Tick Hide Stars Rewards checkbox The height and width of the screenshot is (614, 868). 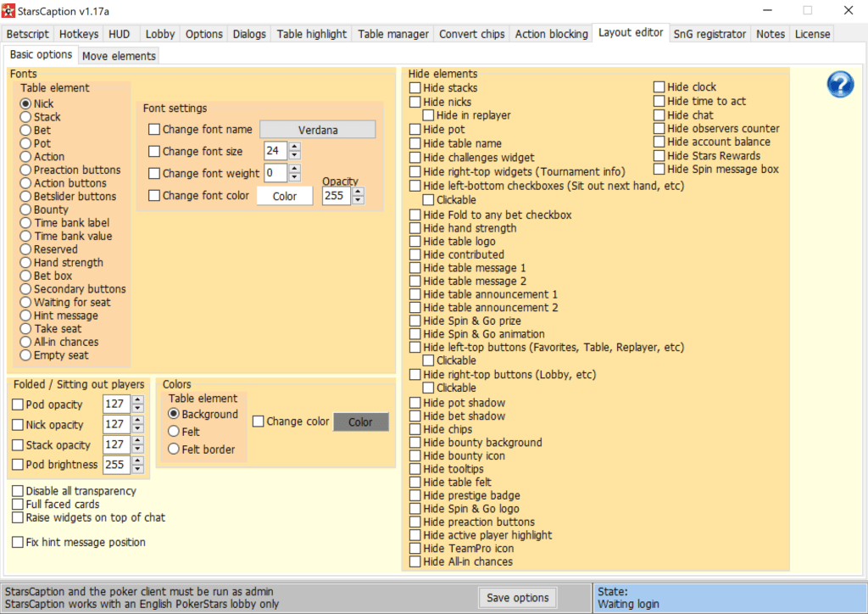click(659, 155)
